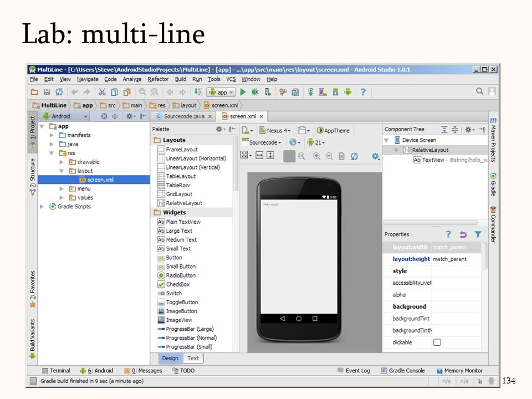Open the SDK Manager toolbar icon
532x399 pixels.
(x=335, y=92)
